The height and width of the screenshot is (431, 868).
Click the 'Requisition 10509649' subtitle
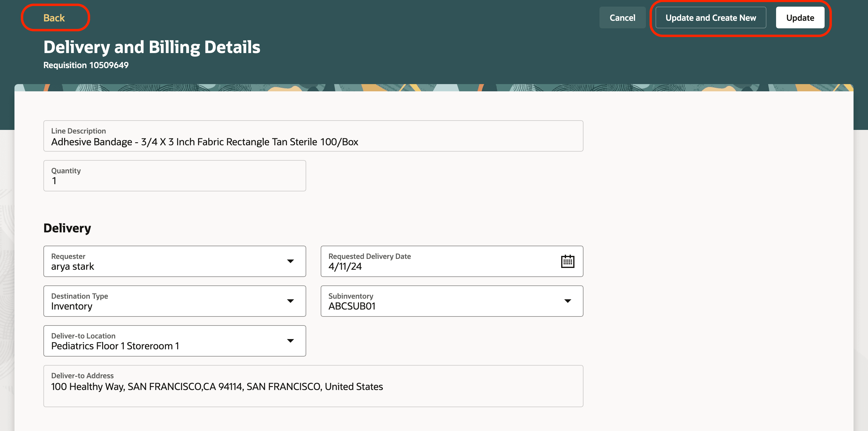86,65
